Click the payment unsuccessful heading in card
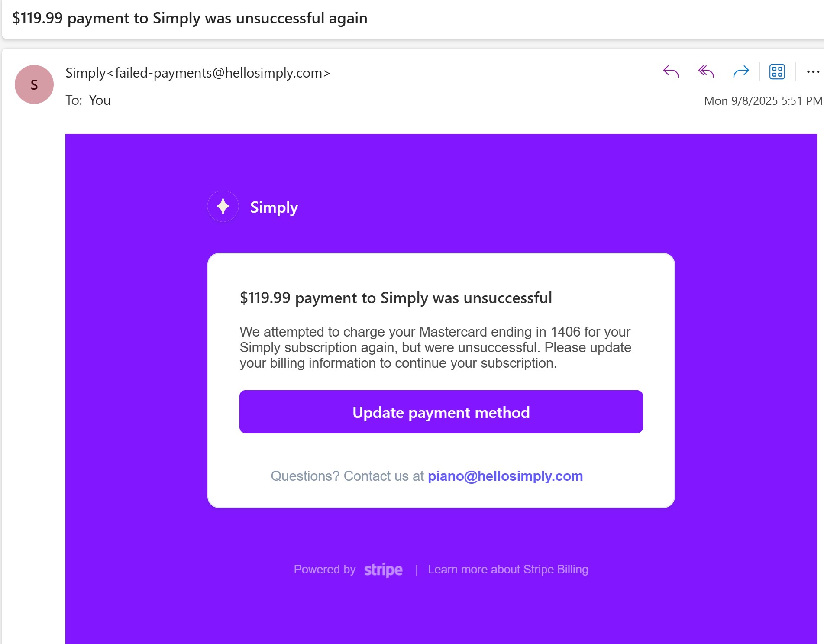 [x=396, y=298]
